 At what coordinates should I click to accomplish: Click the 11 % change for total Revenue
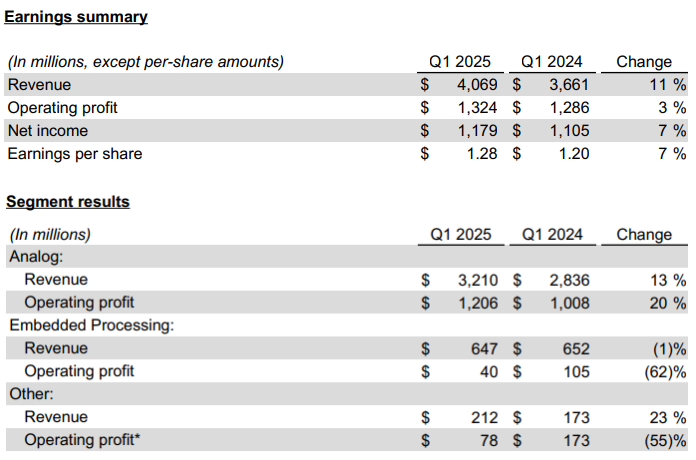pyautogui.click(x=667, y=85)
